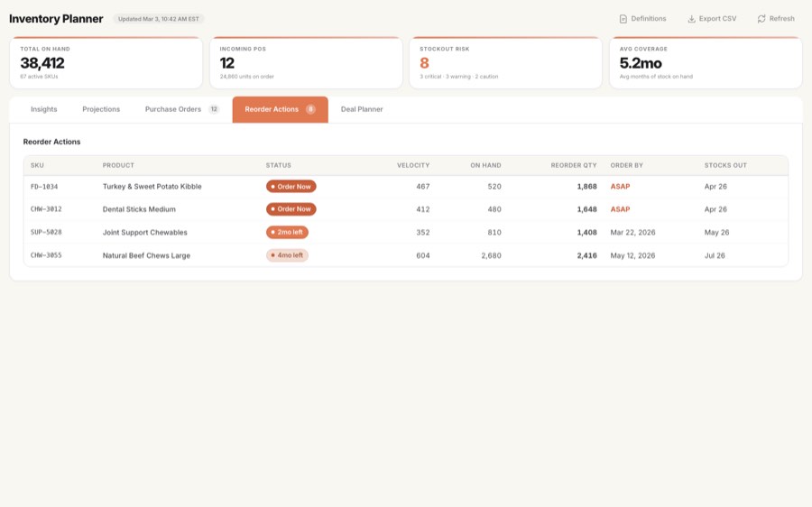Click the May 26 stocks-out date
812x507 pixels.
point(716,232)
